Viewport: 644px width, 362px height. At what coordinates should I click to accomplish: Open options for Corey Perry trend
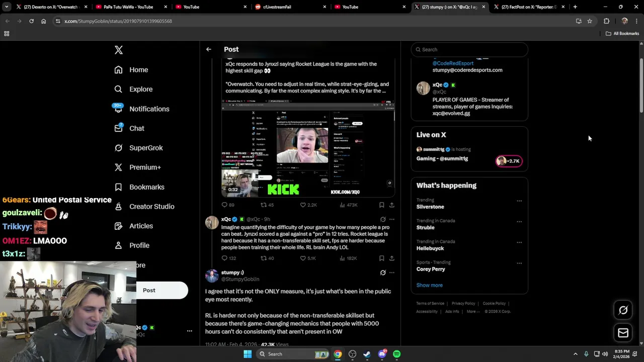pos(519,263)
